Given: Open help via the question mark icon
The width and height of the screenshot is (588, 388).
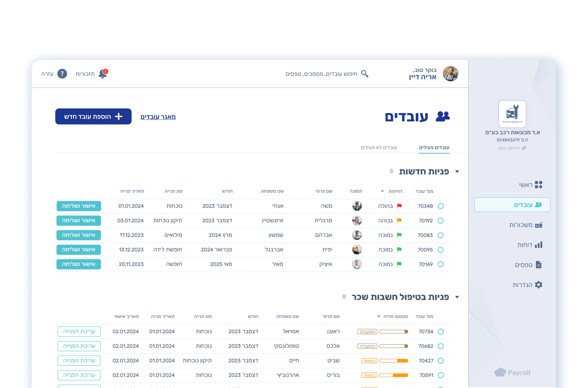Looking at the screenshot, I should [62, 74].
